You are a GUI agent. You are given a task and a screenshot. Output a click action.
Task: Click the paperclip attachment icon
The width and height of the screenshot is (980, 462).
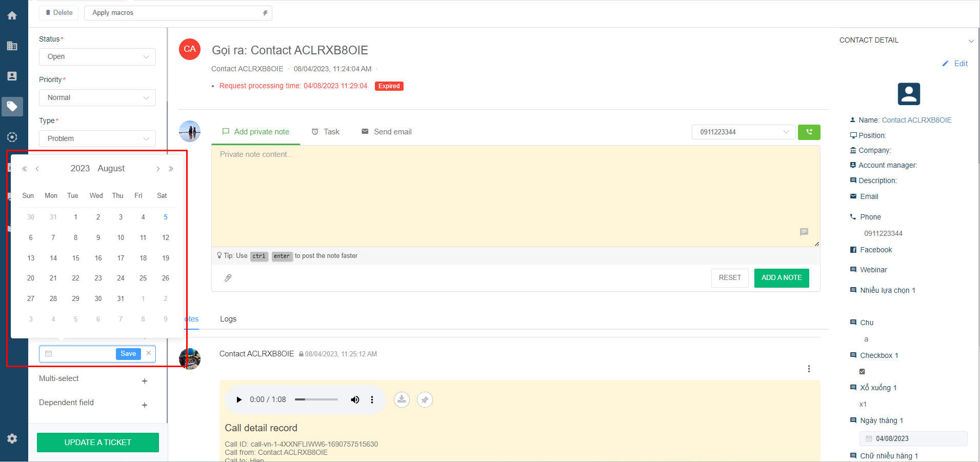click(228, 278)
